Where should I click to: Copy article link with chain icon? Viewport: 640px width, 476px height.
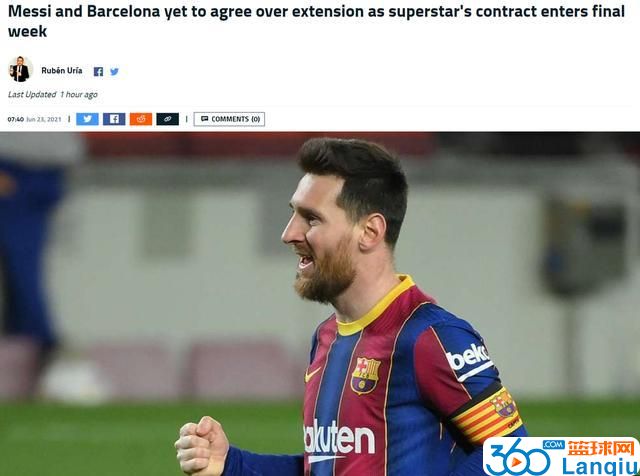click(x=167, y=119)
